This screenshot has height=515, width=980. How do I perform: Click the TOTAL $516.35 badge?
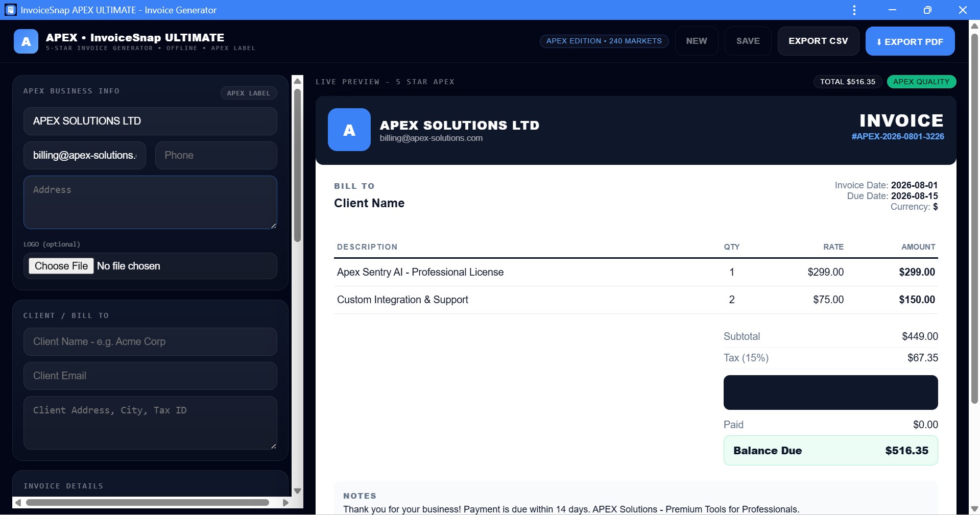(x=848, y=82)
